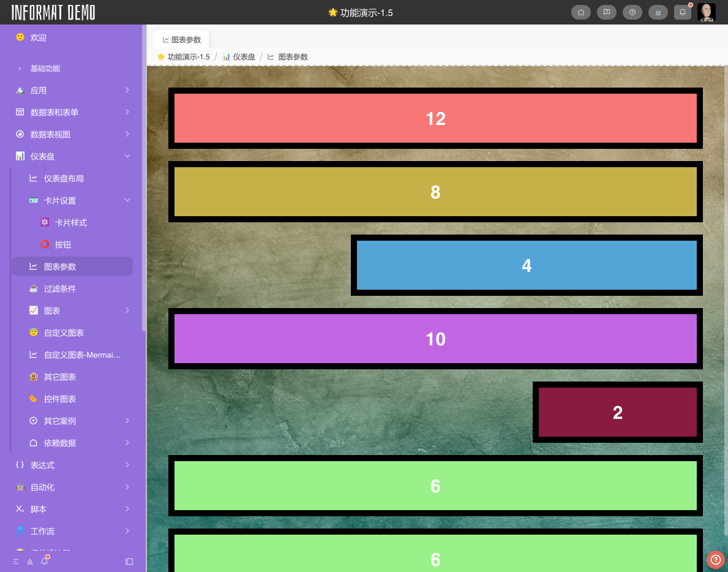This screenshot has width=728, height=572.
Task: Click the feedback question-message icon in header
Action: pos(607,12)
